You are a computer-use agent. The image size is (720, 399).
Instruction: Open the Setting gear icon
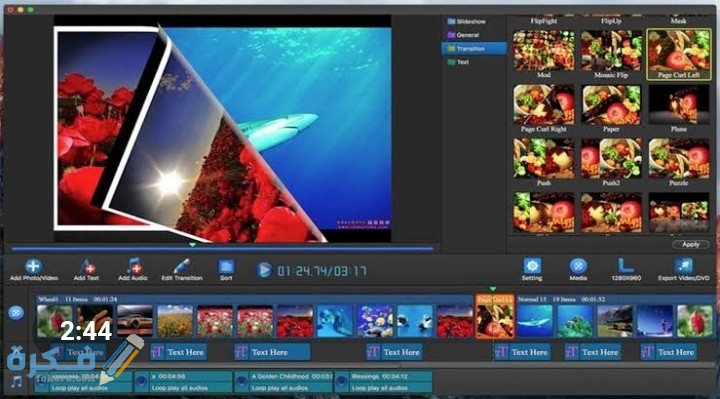(x=532, y=266)
